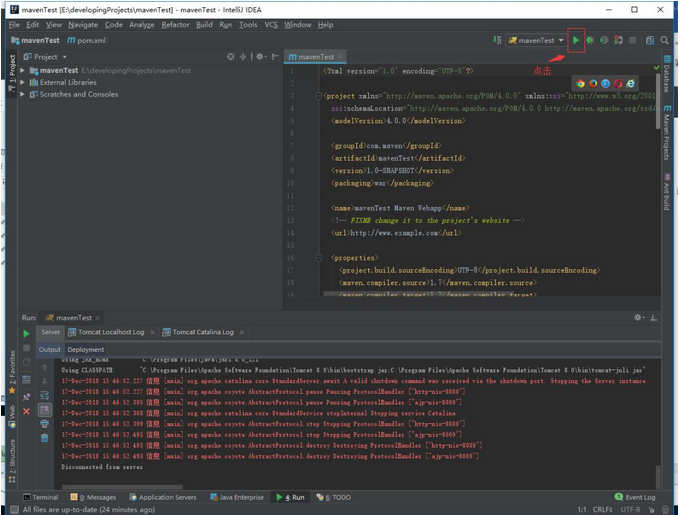Open the File menu
681x515 pixels.
14,25
